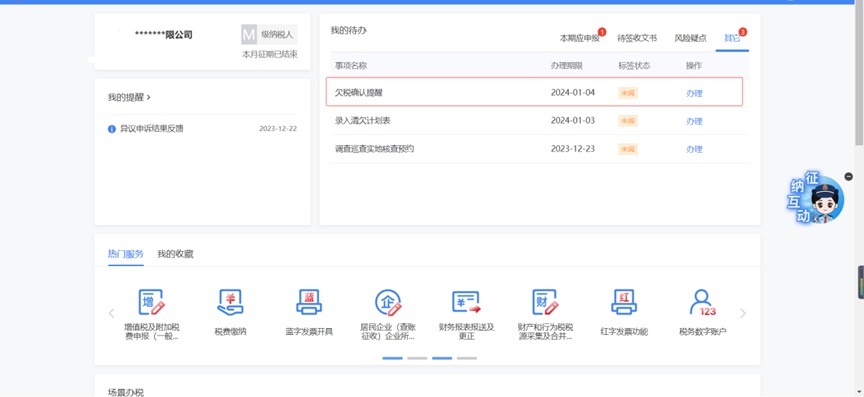Click the 标签状态 column header
This screenshot has width=864, height=397.
click(x=634, y=66)
